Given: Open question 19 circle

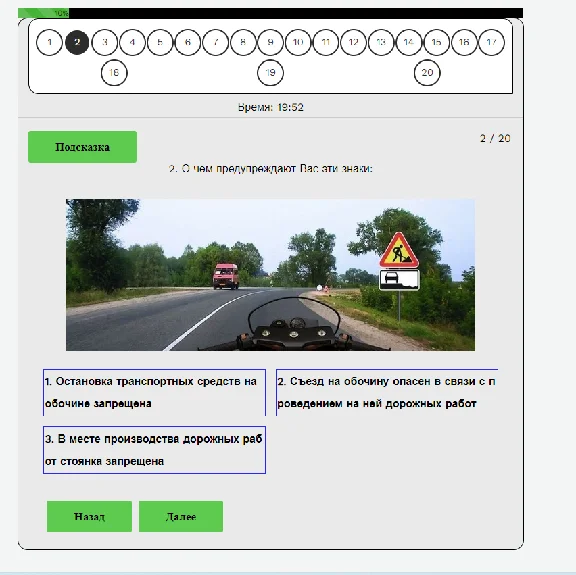Looking at the screenshot, I should click(270, 72).
